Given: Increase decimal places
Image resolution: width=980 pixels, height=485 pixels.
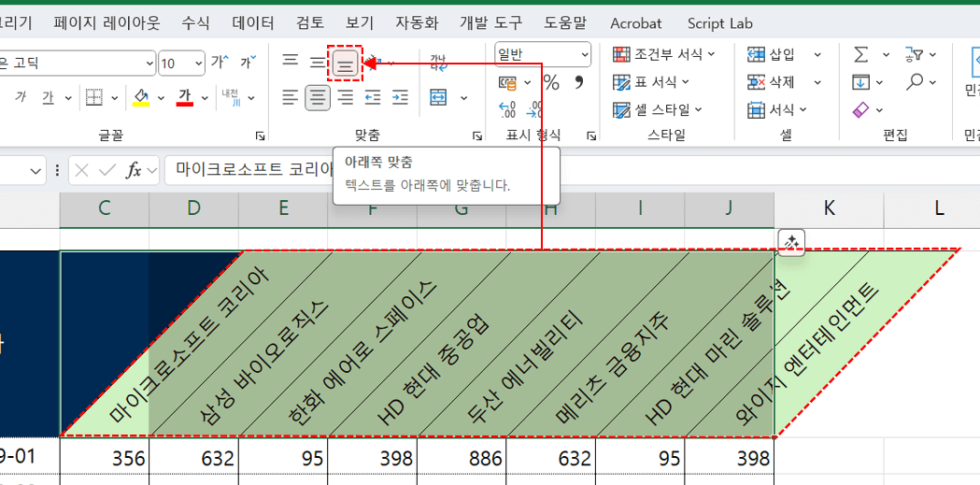Looking at the screenshot, I should coord(507,109).
